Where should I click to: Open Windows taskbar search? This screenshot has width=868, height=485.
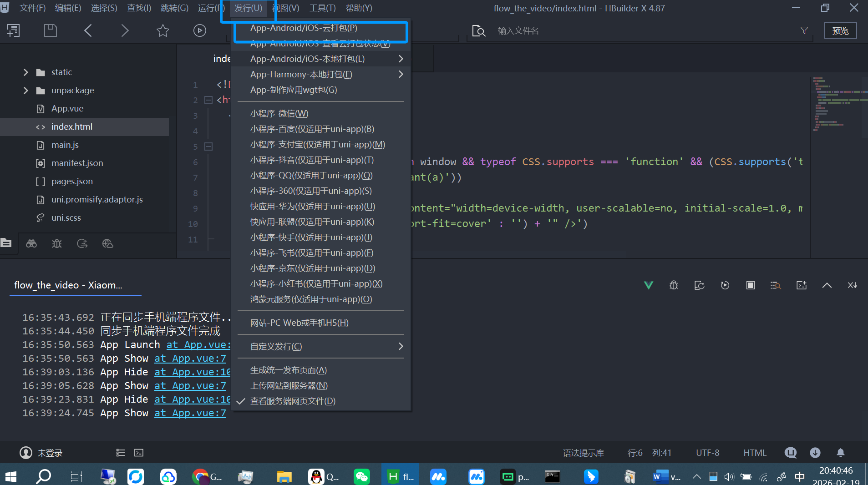(x=44, y=476)
